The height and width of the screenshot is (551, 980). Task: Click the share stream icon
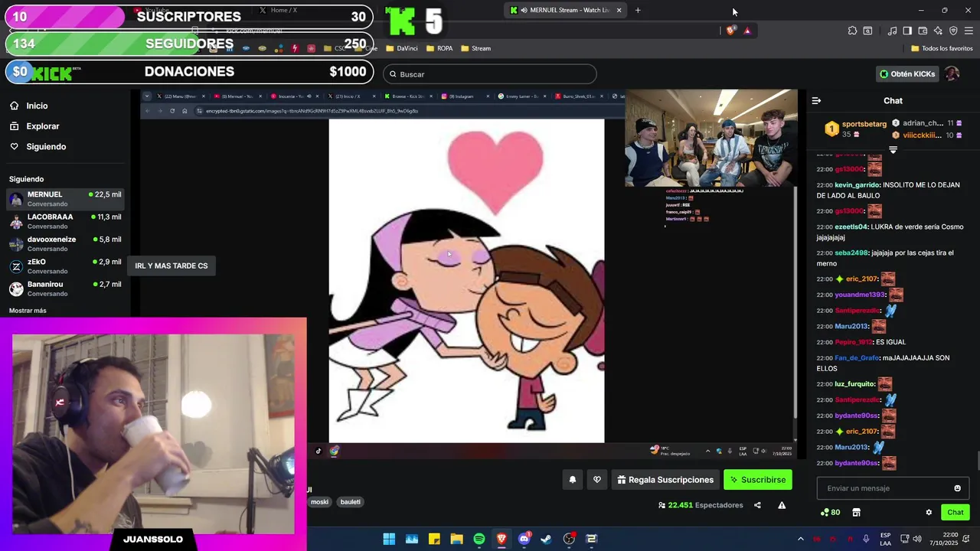(757, 505)
